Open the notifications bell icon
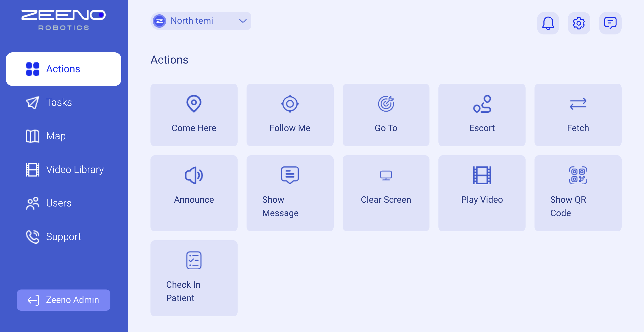 (548, 23)
